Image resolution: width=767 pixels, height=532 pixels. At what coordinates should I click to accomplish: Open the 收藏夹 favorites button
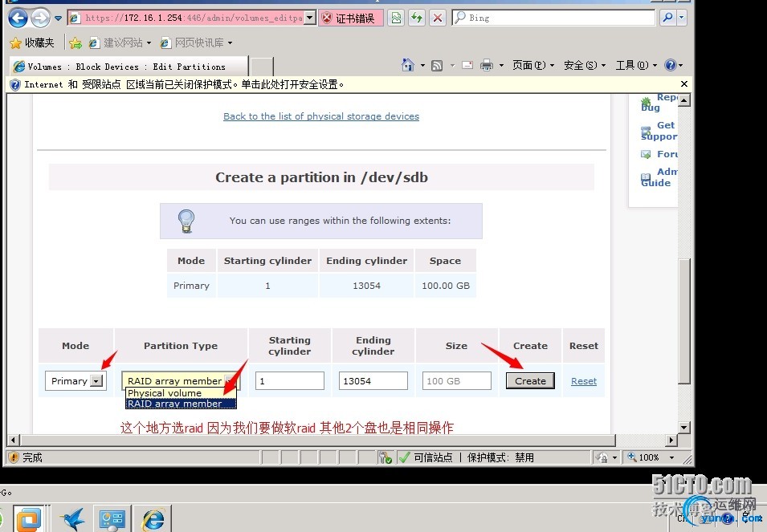[32, 43]
